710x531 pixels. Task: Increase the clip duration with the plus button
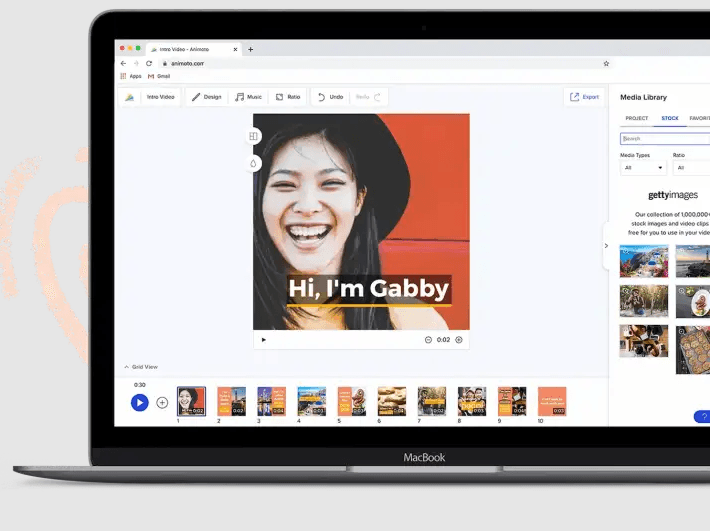[459, 340]
